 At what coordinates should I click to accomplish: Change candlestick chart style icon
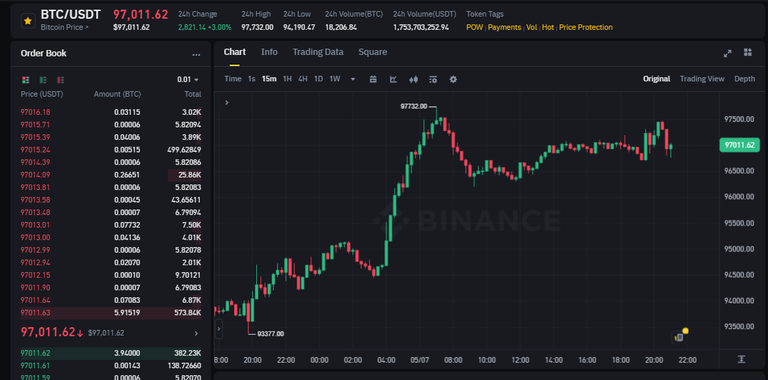[x=413, y=79]
